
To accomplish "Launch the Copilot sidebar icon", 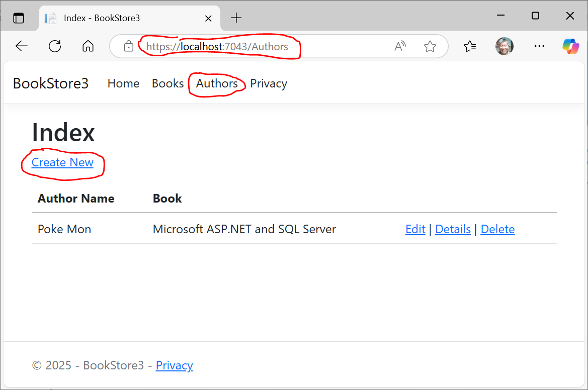I will pyautogui.click(x=570, y=46).
